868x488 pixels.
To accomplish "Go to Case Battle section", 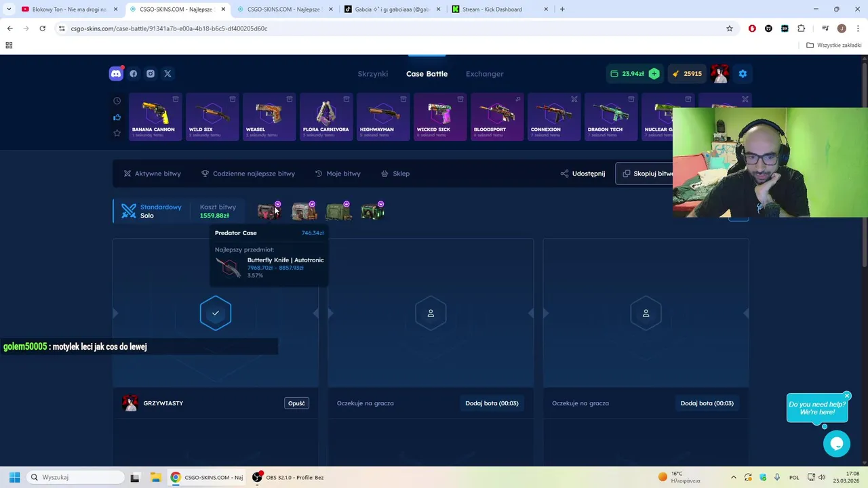I will click(427, 74).
